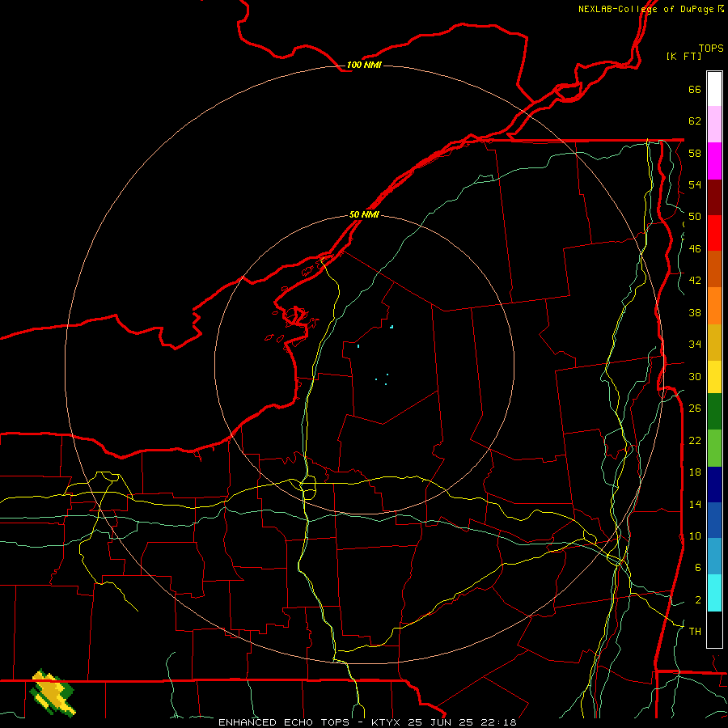Screen dimensions: 728x728
Task: Click the "30" legend value
Action: (x=695, y=376)
